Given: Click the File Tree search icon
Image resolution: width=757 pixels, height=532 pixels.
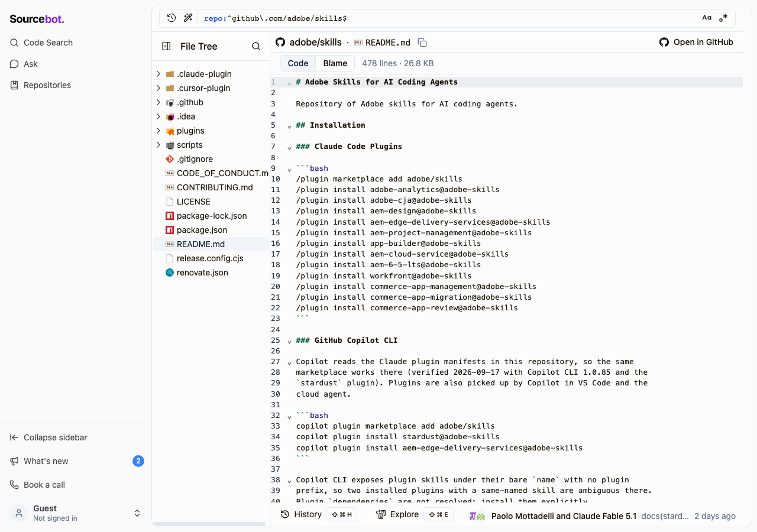Looking at the screenshot, I should [256, 46].
